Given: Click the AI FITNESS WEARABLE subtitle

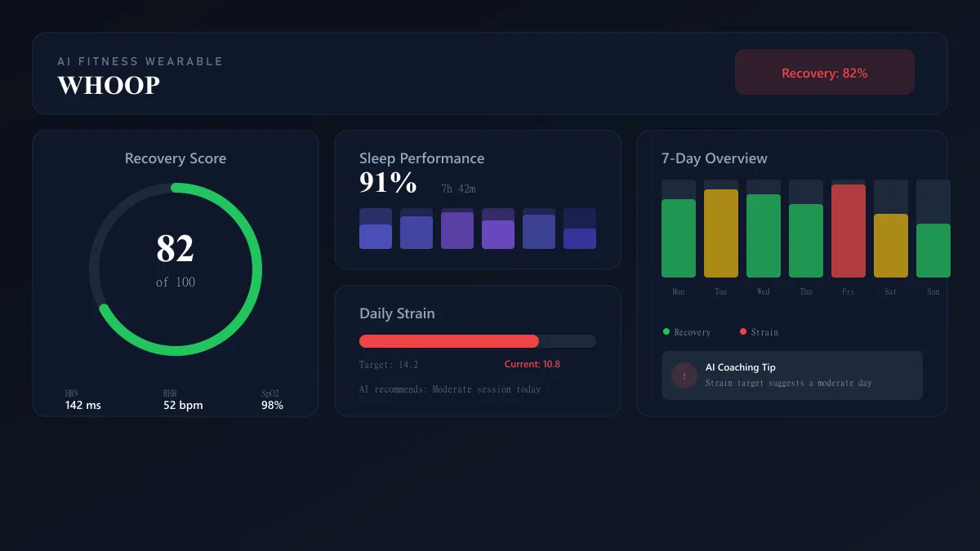Looking at the screenshot, I should tap(140, 61).
